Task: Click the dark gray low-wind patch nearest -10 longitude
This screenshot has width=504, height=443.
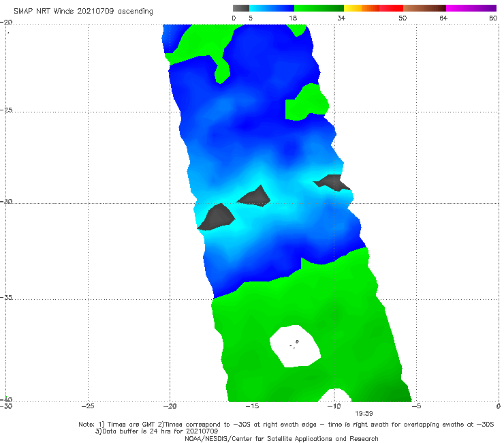Action: click(332, 183)
